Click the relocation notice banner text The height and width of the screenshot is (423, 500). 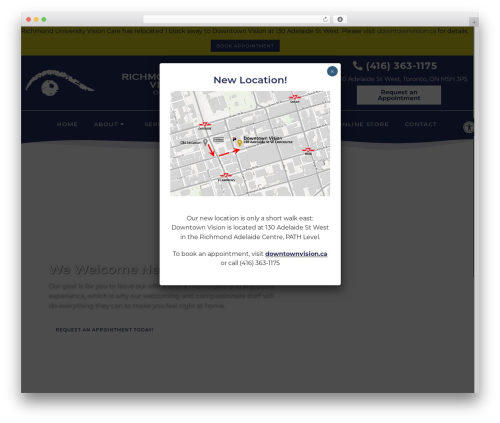pos(245,31)
